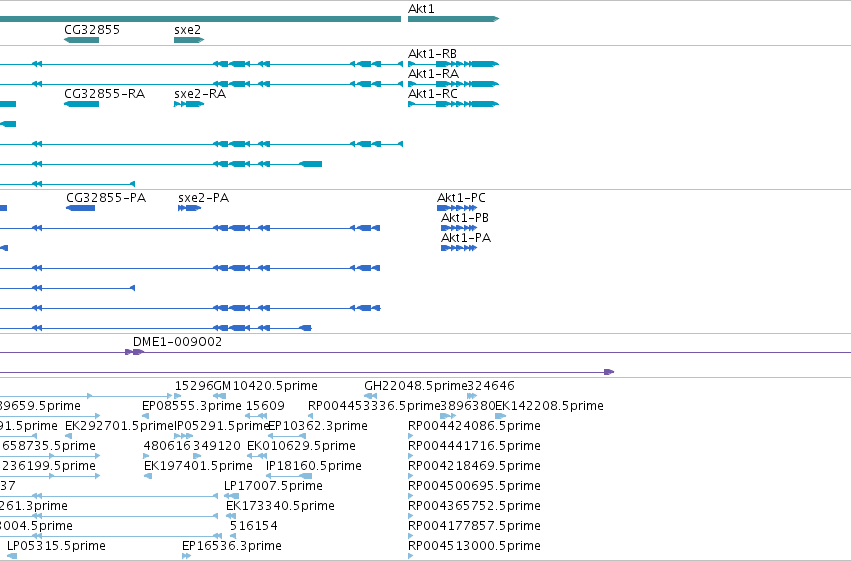Select the sxe2-RA transcript label
This screenshot has width=851, height=561.
tap(200, 94)
